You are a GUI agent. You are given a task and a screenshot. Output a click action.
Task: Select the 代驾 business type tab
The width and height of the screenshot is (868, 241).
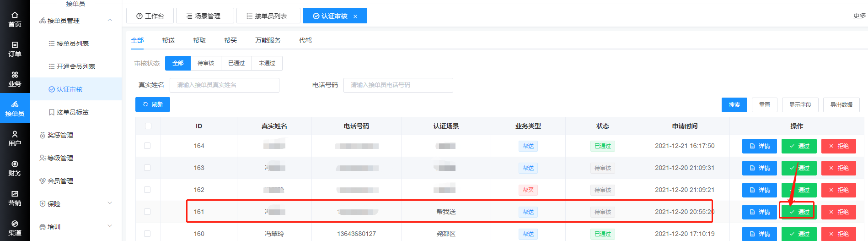tap(305, 40)
